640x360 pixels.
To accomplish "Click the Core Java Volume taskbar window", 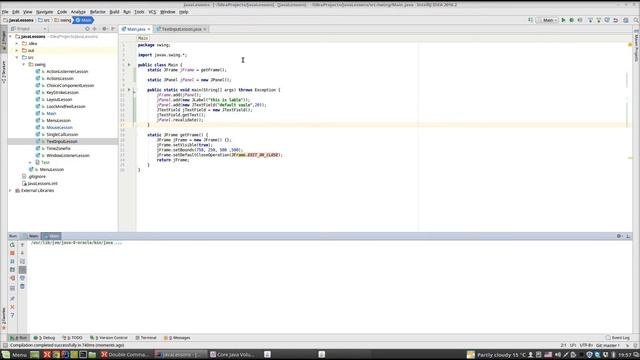I will [x=232, y=355].
